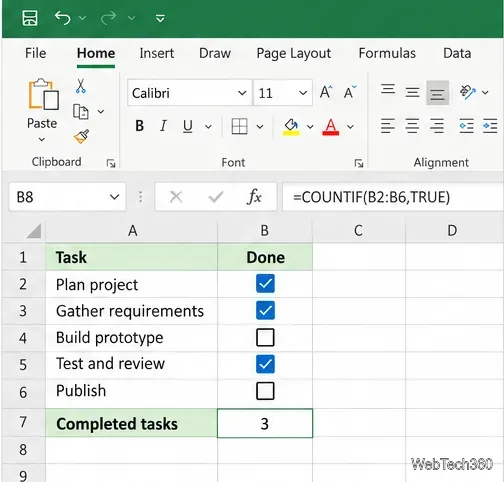Switch to the Insert tab
This screenshot has width=504, height=482.
[157, 53]
